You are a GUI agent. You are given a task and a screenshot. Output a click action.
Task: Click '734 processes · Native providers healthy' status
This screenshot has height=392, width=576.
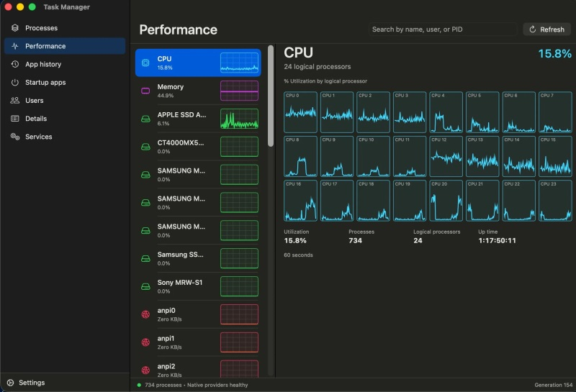196,385
